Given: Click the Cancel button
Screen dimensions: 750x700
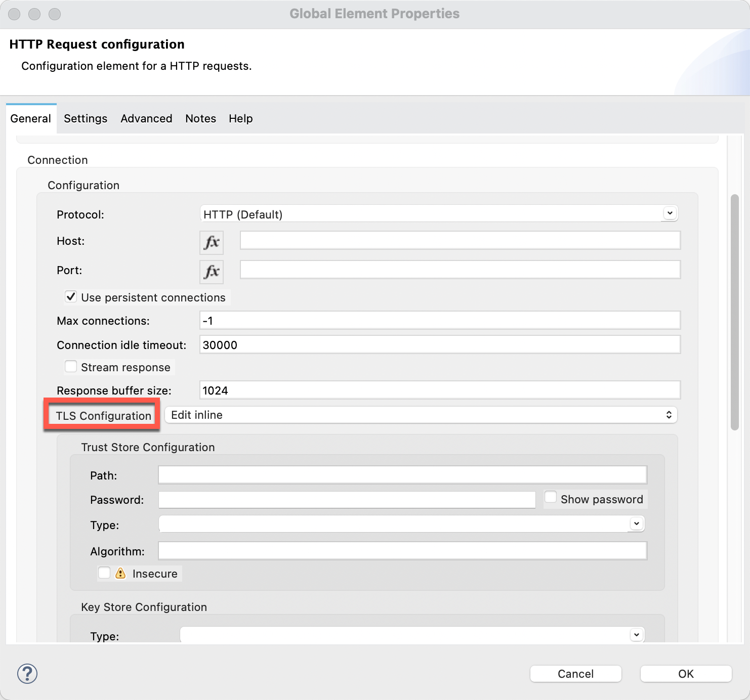Looking at the screenshot, I should (575, 674).
